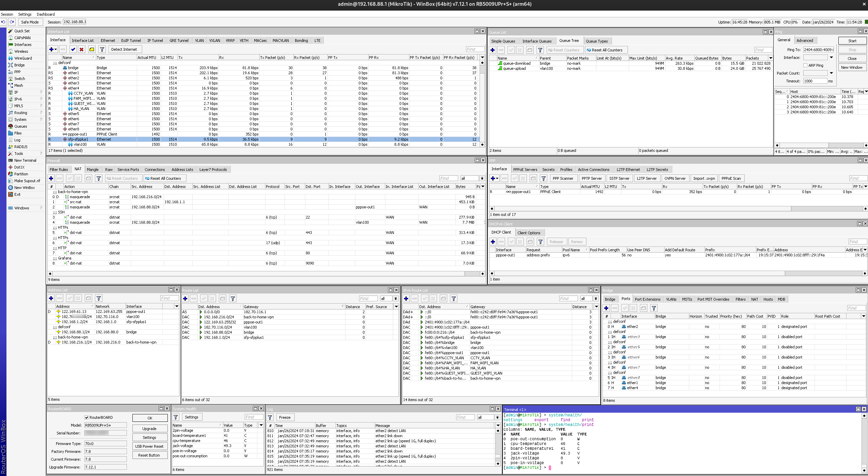Open Partition in the sidebar

(21, 174)
